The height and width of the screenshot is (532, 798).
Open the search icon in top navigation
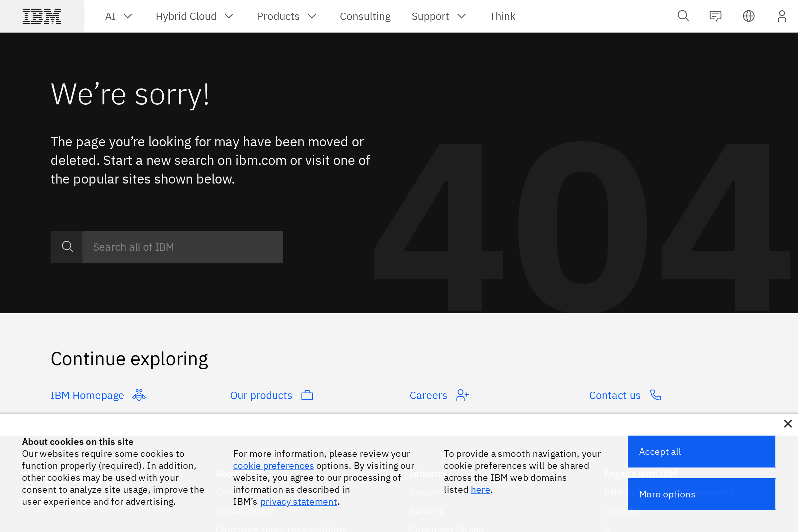pyautogui.click(x=683, y=16)
